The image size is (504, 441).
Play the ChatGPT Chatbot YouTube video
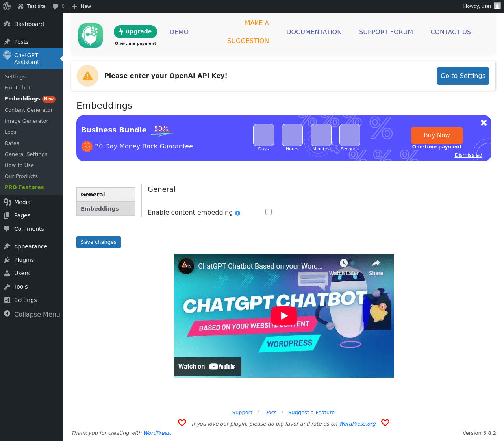pyautogui.click(x=284, y=315)
